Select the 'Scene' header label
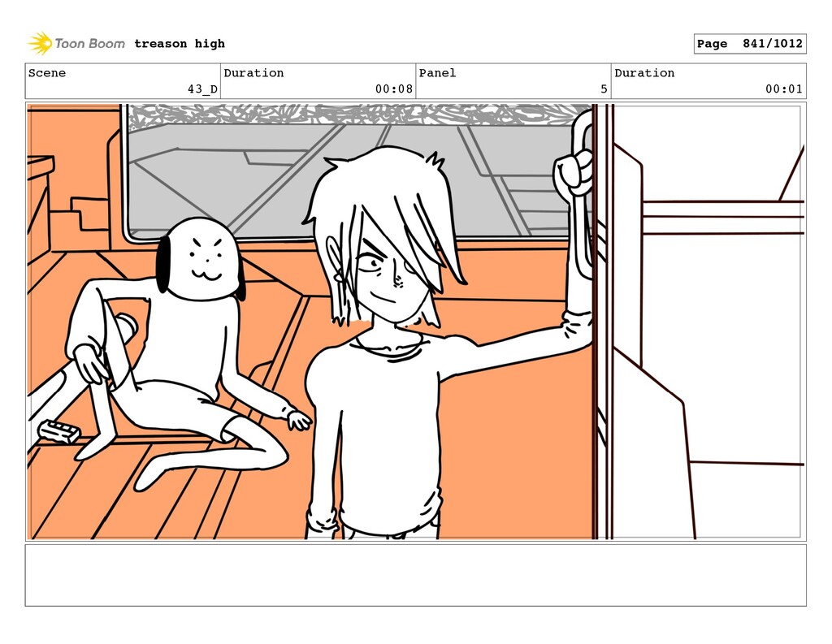Viewport: 832px width, 644px height. click(x=47, y=73)
